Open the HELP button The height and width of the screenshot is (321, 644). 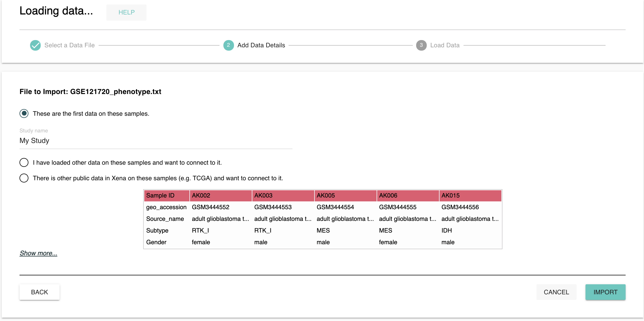click(126, 13)
